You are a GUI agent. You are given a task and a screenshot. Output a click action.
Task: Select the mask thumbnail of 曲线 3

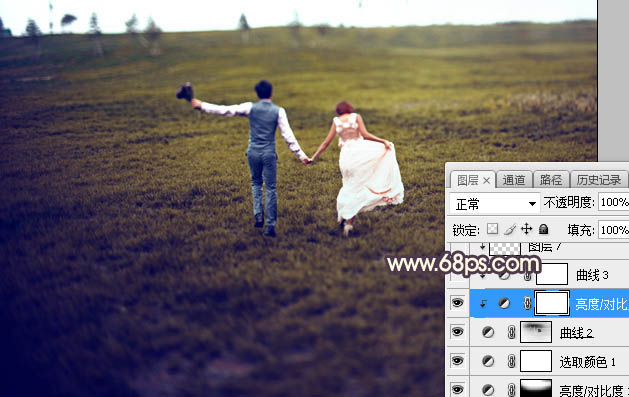tap(552, 274)
